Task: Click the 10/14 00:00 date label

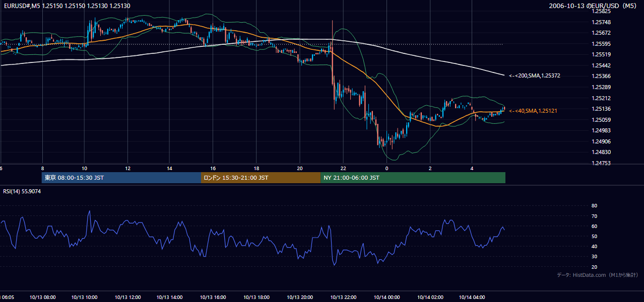Action: pyautogui.click(x=387, y=297)
